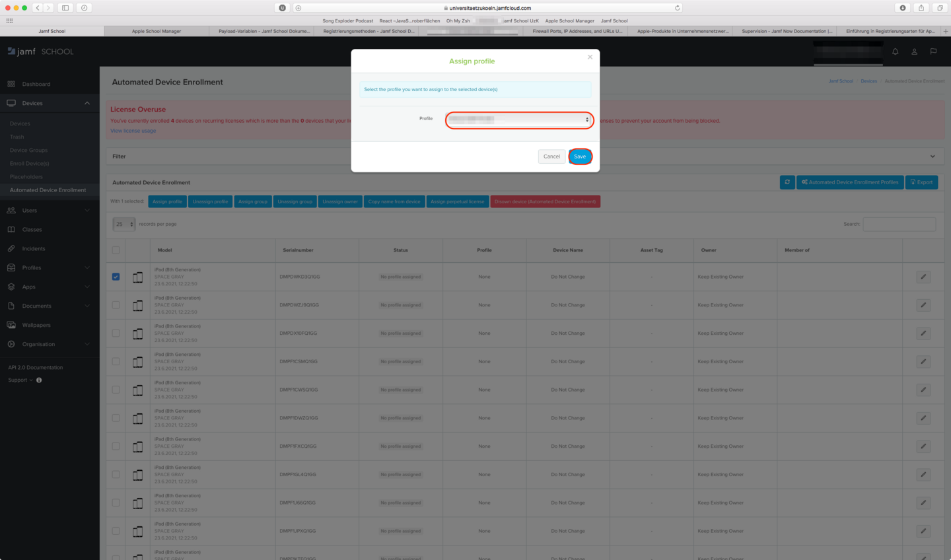The width and height of the screenshot is (951, 560).
Task: Check the DMPDWZJ9Q1GG row checkbox
Action: click(116, 305)
